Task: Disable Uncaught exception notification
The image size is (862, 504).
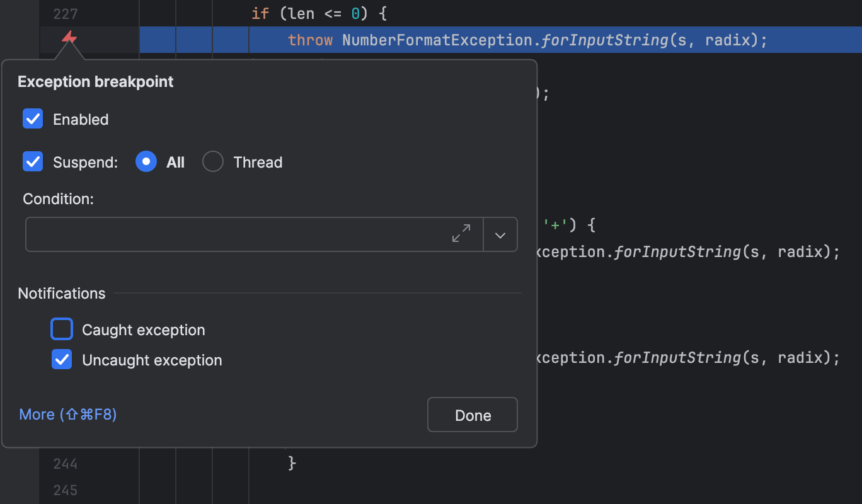Action: pos(62,360)
